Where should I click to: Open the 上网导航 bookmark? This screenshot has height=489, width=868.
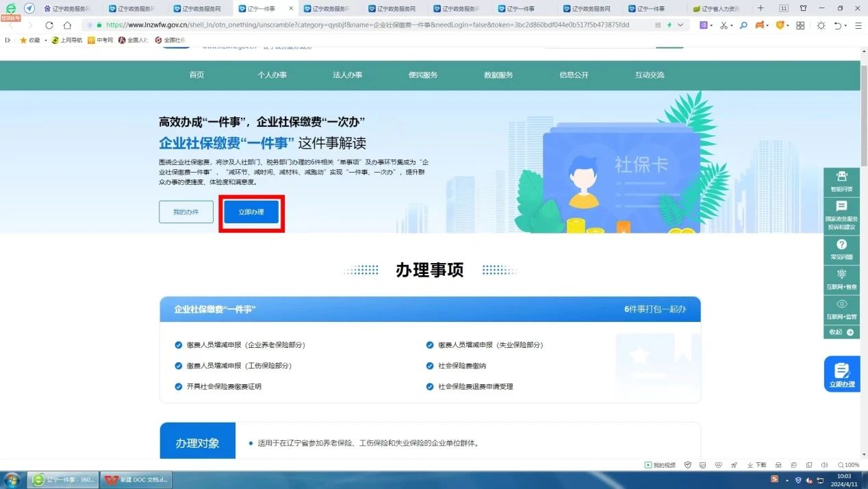coord(67,40)
